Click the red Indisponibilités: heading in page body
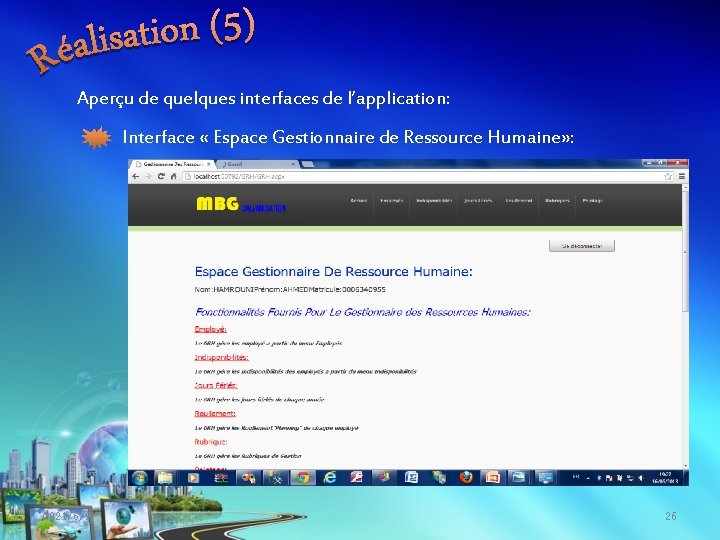The width and height of the screenshot is (720, 540). (221, 357)
